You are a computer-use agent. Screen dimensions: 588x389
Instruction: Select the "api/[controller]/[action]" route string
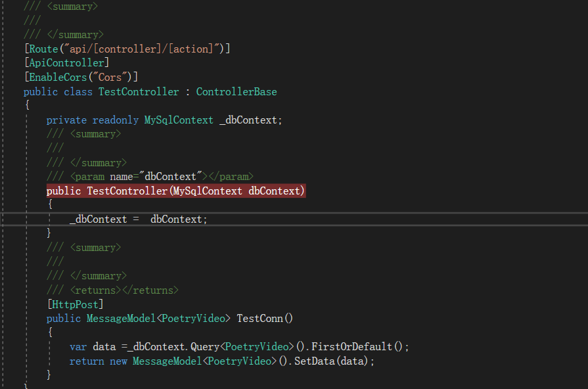(141, 49)
